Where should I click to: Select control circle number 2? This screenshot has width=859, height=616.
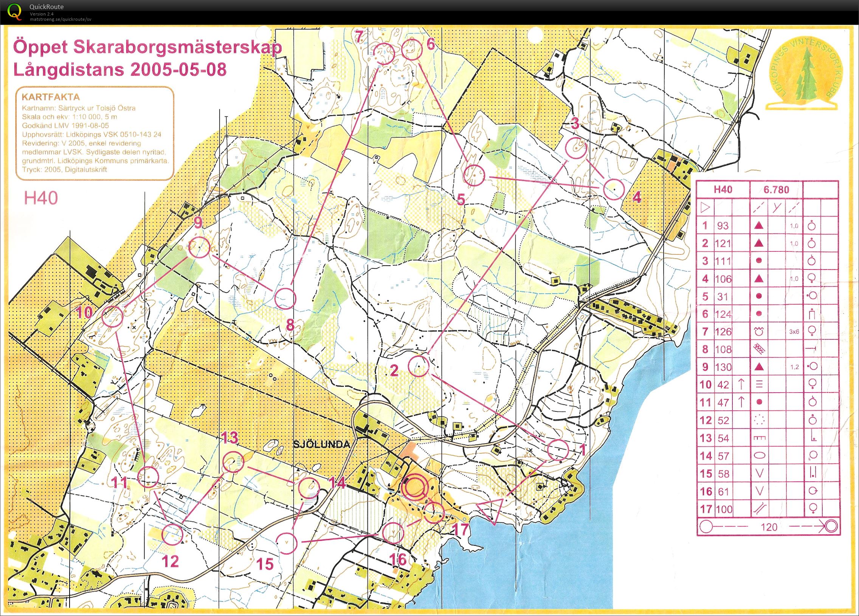point(419,366)
